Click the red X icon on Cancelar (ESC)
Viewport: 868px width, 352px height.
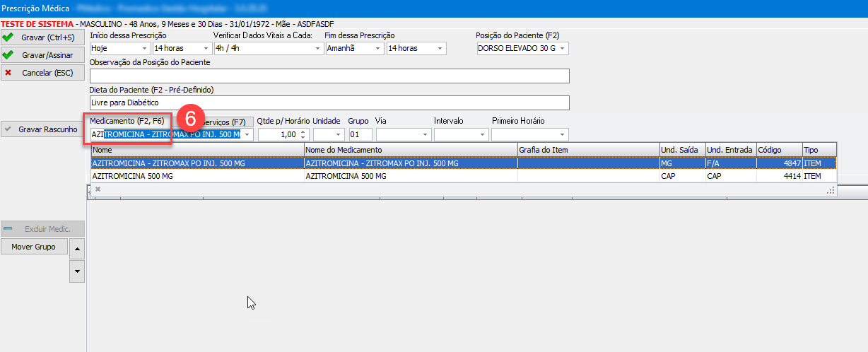click(x=8, y=72)
